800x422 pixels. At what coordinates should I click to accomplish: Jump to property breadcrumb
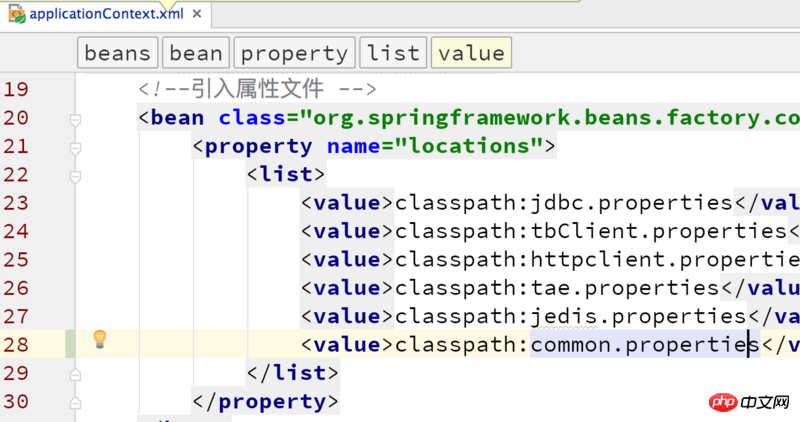click(x=294, y=53)
